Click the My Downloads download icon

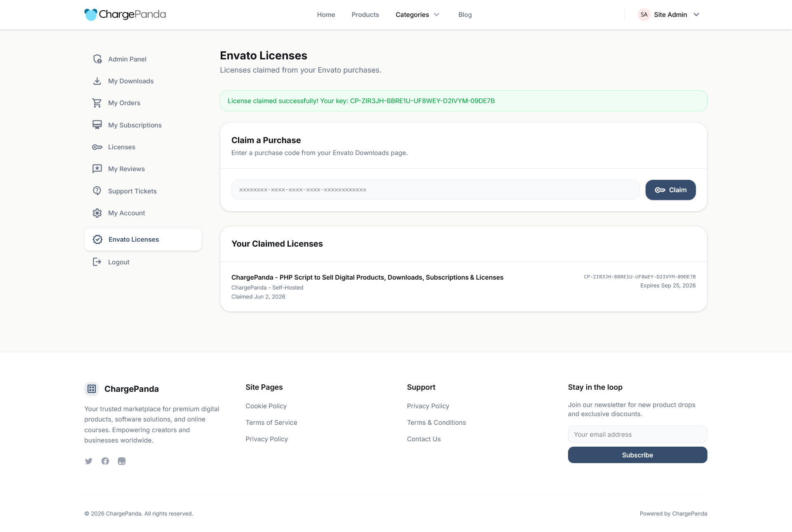[97, 81]
